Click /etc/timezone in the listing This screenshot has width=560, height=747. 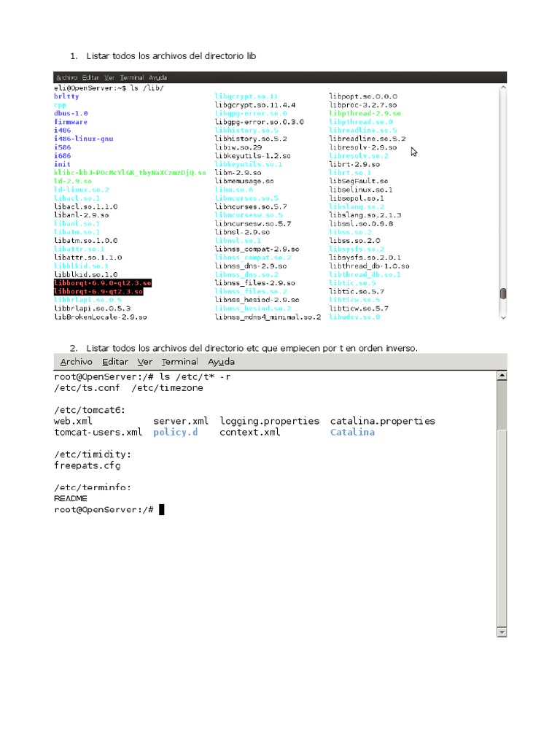(x=168, y=388)
